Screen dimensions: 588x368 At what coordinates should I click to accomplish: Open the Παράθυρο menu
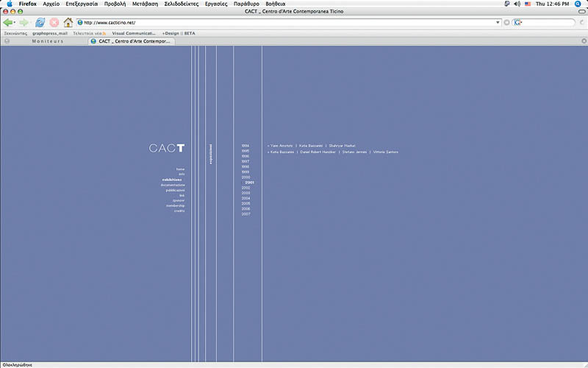246,4
